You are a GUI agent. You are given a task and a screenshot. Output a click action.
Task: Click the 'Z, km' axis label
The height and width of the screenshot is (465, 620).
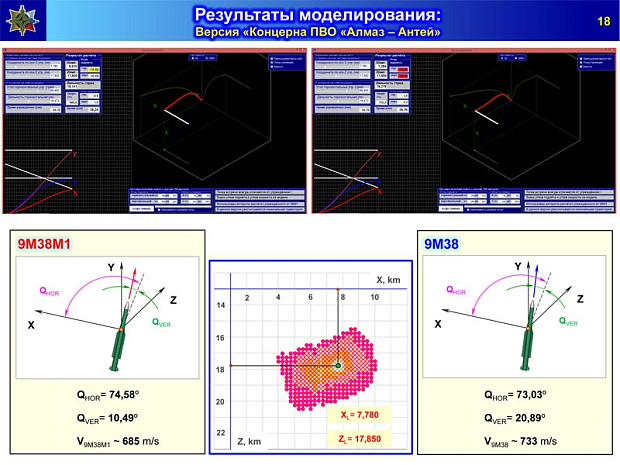(x=249, y=441)
